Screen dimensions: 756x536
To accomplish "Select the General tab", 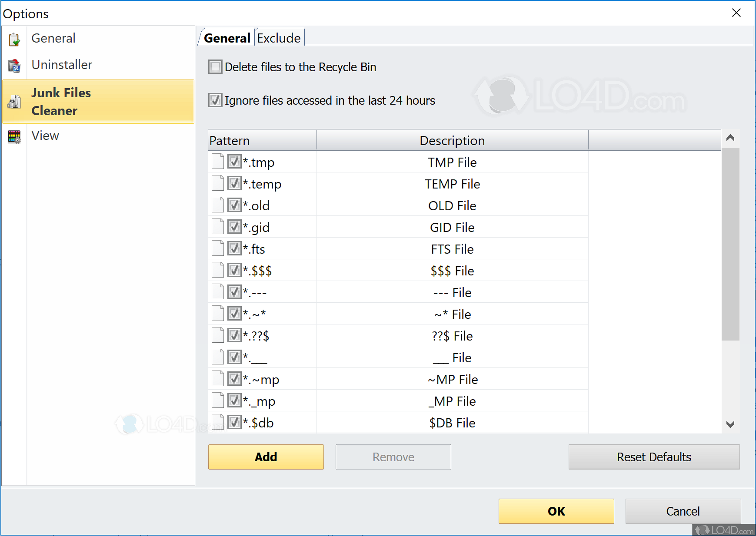I will pyautogui.click(x=226, y=38).
